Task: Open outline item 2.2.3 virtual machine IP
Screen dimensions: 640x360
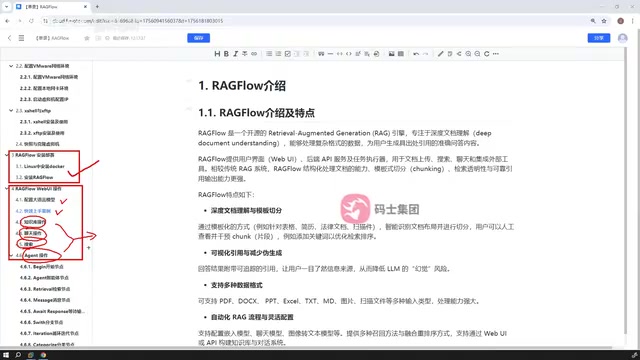Action: click(44, 99)
